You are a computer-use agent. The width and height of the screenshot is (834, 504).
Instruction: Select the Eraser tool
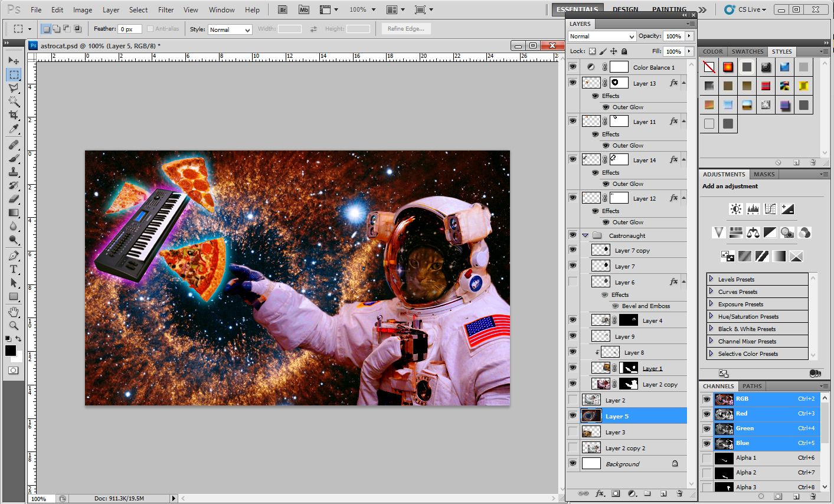tap(14, 199)
